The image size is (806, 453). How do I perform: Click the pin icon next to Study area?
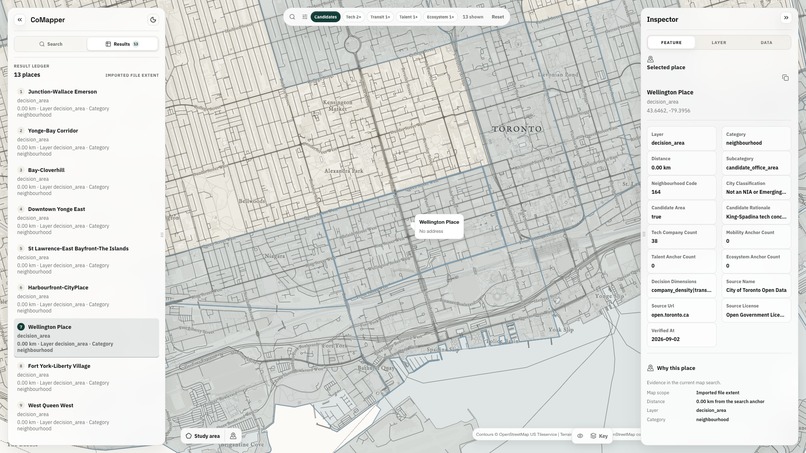233,436
